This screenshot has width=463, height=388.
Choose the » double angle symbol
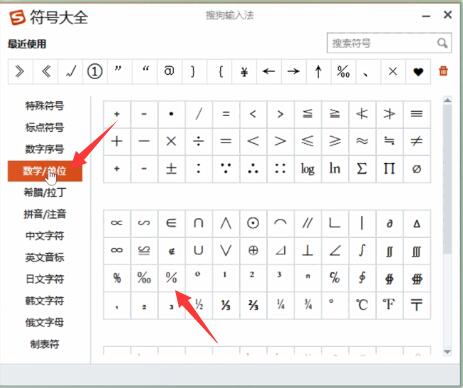point(20,71)
